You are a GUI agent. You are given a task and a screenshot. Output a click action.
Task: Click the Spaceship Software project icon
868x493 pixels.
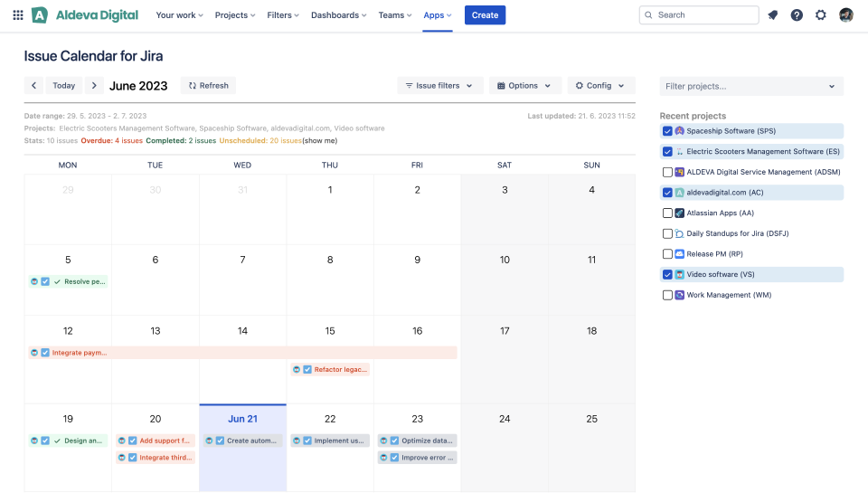[679, 131]
